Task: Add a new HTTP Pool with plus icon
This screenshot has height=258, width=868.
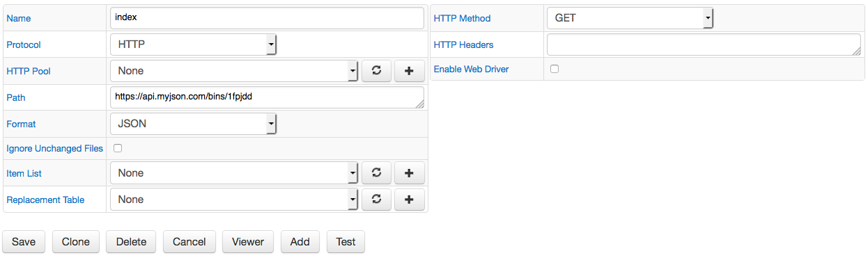Action: pos(409,71)
